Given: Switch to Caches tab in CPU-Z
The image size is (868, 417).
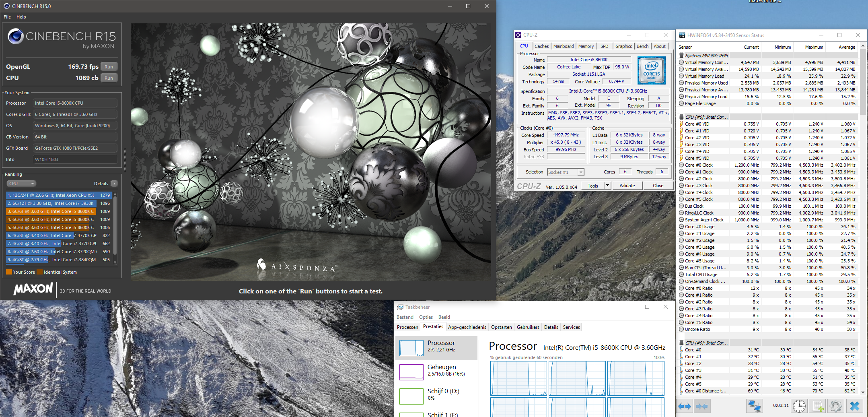Looking at the screenshot, I should [542, 46].
